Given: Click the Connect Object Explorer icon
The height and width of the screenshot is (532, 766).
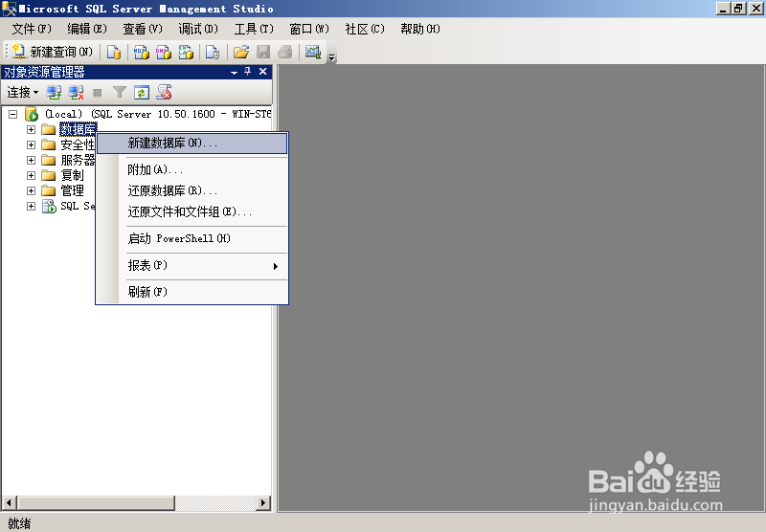Looking at the screenshot, I should (x=54, y=92).
